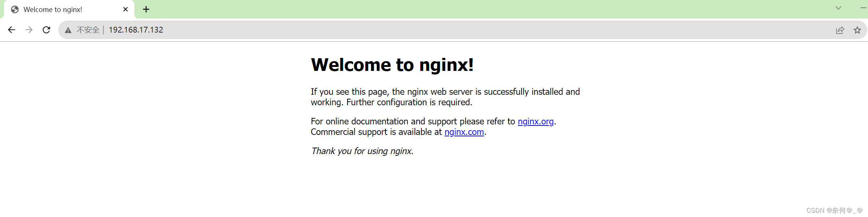Click the paragraph about further configuration

coord(445,97)
